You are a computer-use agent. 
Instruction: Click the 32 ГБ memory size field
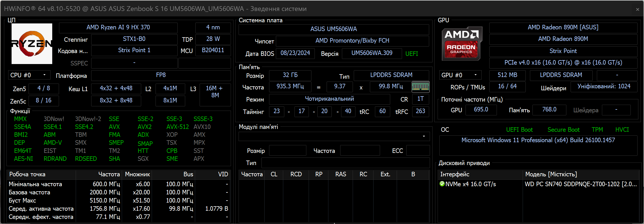click(x=290, y=75)
